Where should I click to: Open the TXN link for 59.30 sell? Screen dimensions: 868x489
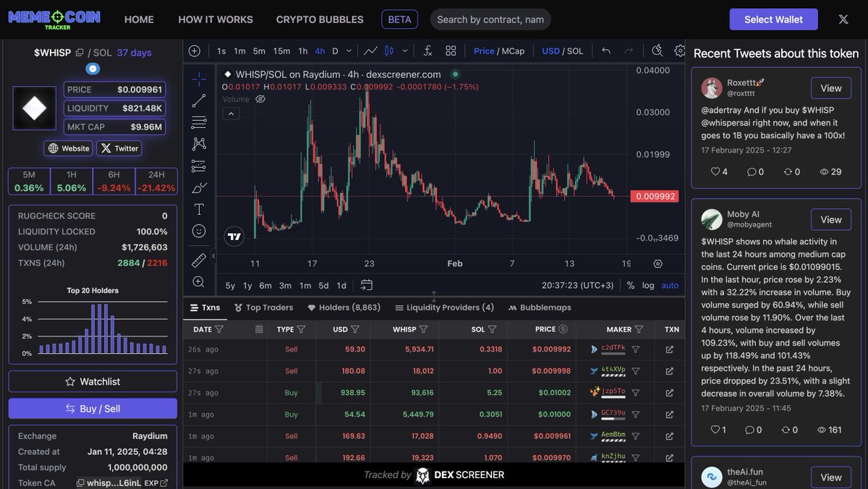click(x=669, y=349)
